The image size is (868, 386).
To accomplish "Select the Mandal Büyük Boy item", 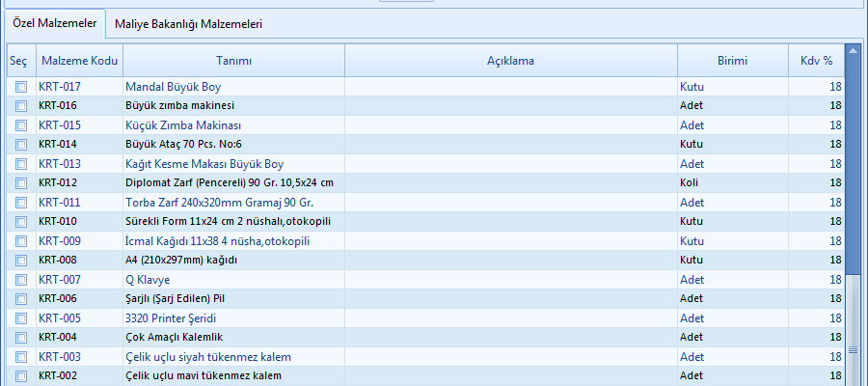I will point(173,87).
